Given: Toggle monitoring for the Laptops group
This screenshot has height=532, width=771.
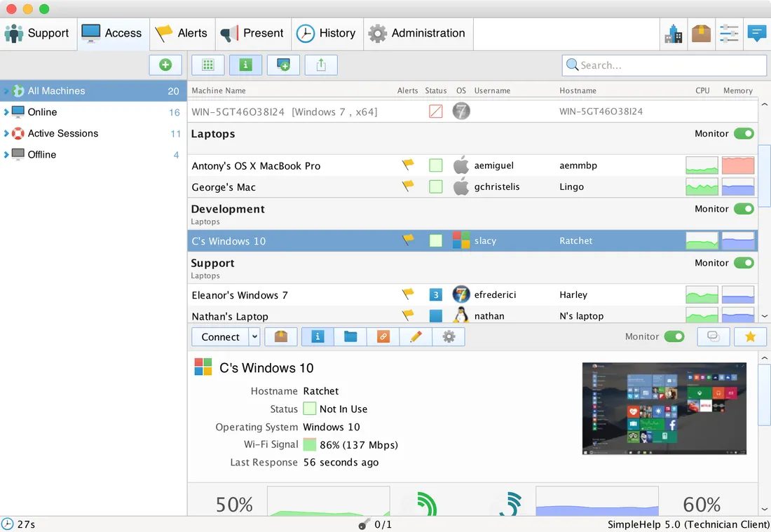Looking at the screenshot, I should [744, 133].
